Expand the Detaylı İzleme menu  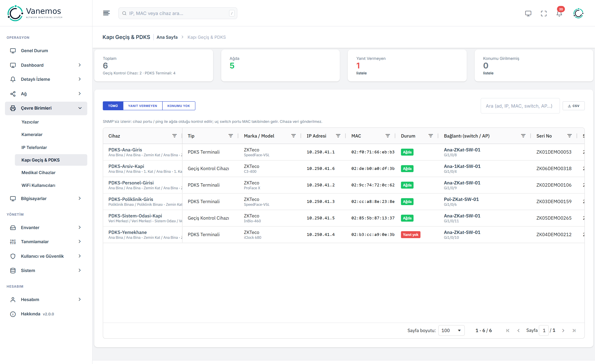46,79
